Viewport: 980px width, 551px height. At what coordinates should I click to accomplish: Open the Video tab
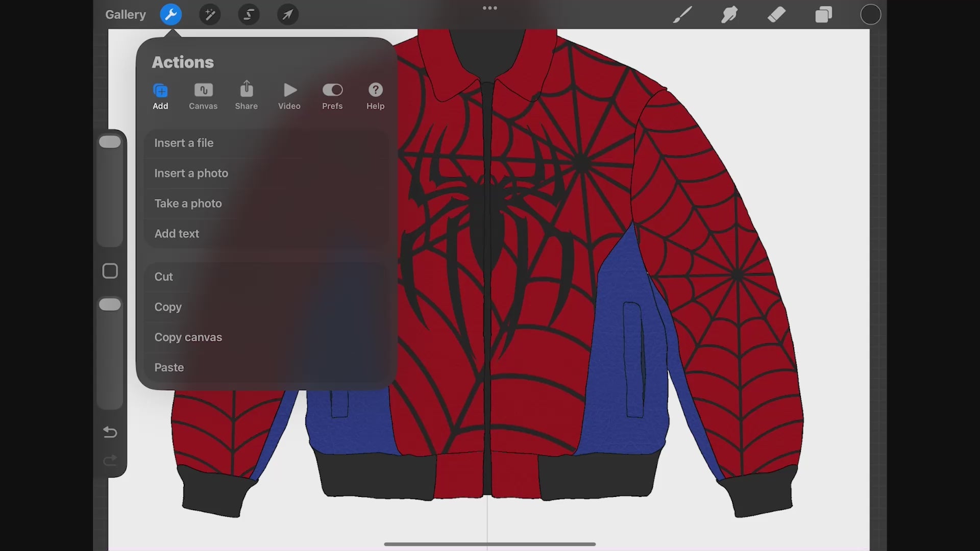(x=289, y=96)
